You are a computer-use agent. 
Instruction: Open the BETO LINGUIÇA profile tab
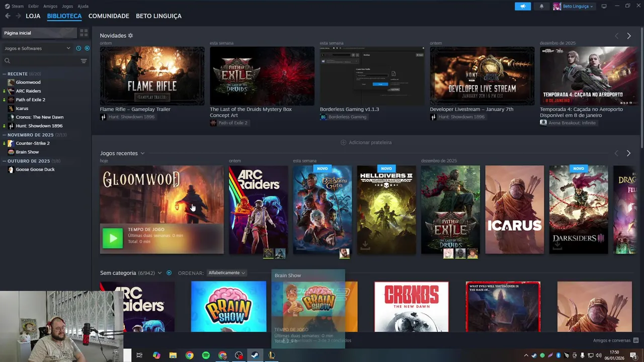click(x=158, y=16)
